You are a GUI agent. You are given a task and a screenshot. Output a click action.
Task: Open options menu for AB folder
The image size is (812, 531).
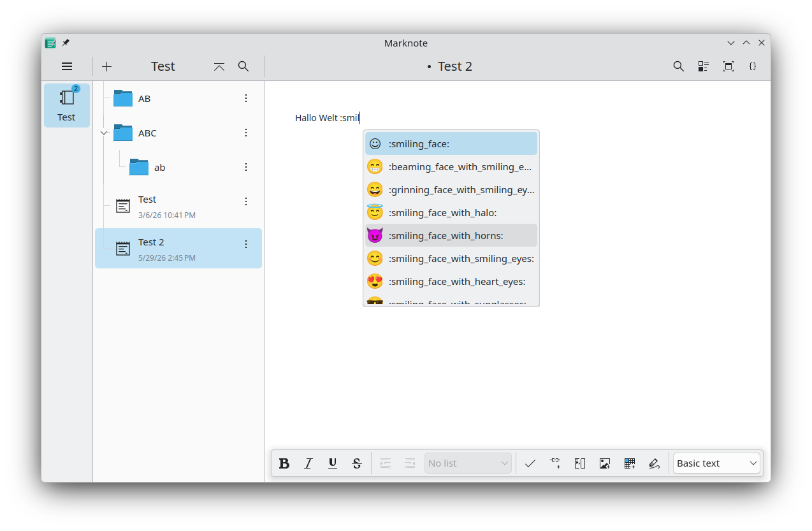[246, 98]
